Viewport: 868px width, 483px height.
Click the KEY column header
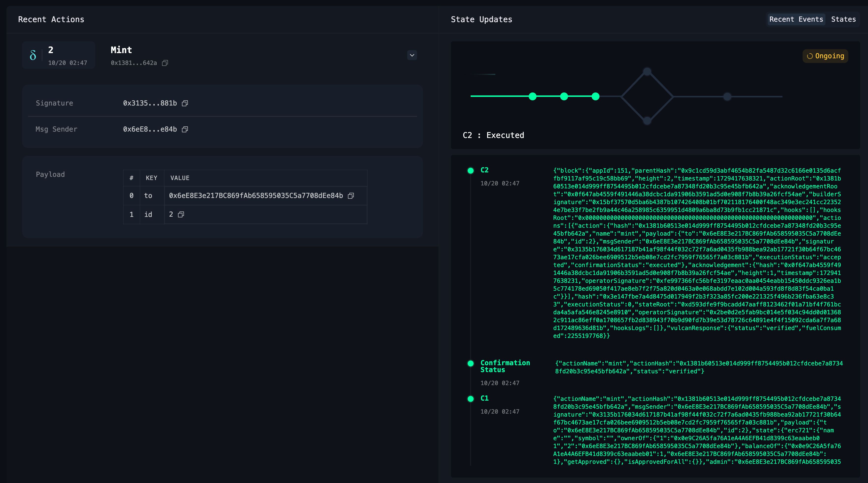coord(151,178)
